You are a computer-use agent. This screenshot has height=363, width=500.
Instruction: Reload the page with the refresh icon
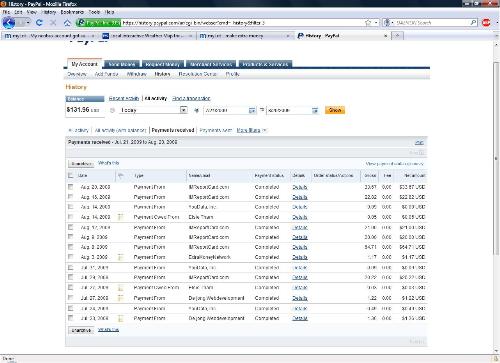point(39,23)
